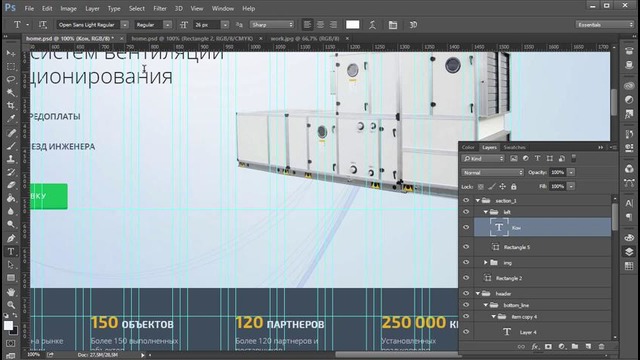
Task: Open the Window menu
Action: [x=222, y=9]
